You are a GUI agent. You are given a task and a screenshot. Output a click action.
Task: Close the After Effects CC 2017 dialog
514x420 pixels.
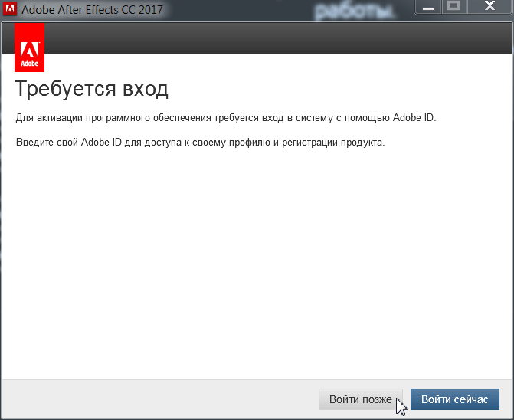489,7
